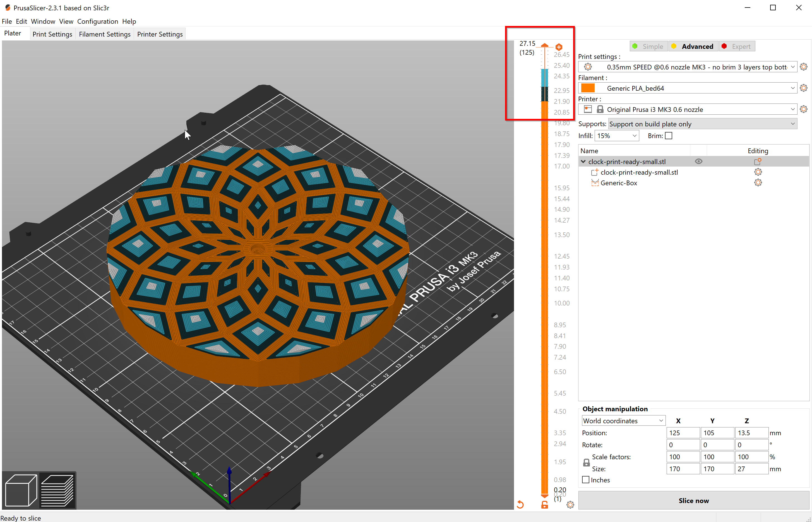This screenshot has width=812, height=522.
Task: Click the Editing column header
Action: [758, 151]
